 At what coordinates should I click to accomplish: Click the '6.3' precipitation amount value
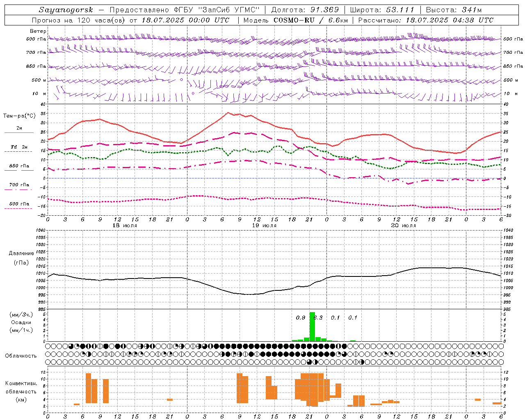tap(318, 317)
